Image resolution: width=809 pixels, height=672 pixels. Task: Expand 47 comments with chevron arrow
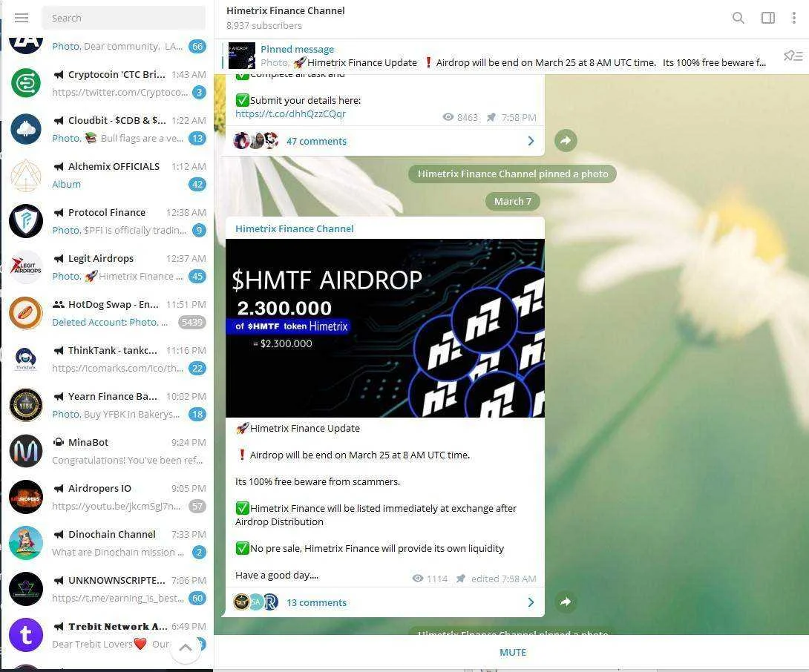(x=531, y=141)
